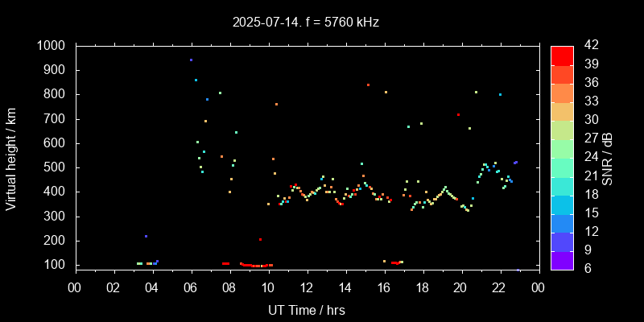
Task: Select the turquoise 18–21 dB colorbar band
Action: click(x=562, y=184)
